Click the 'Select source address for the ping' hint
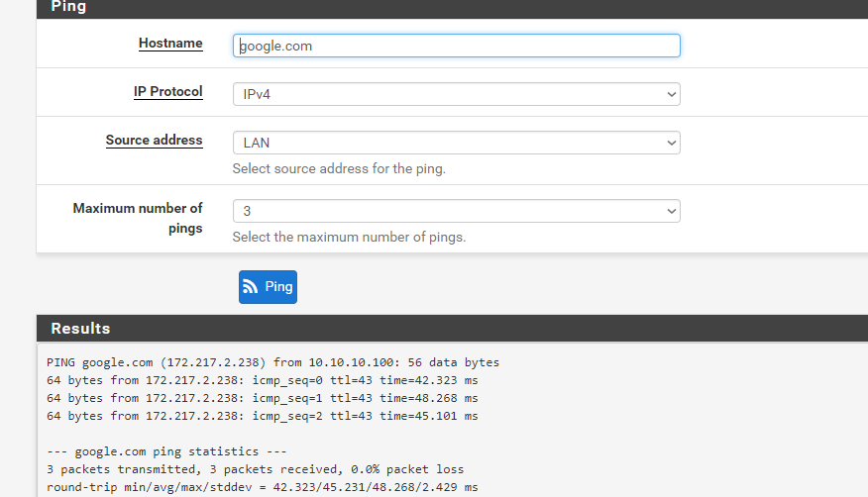868x497 pixels. click(339, 168)
